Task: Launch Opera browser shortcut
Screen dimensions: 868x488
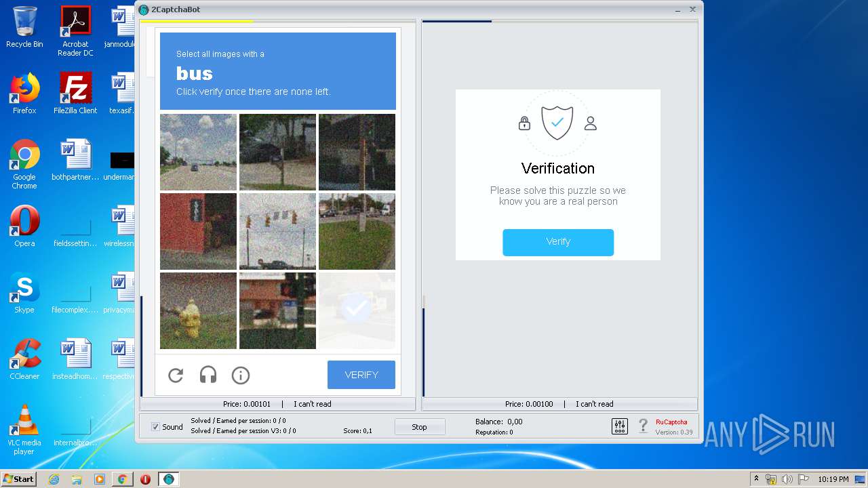Action: [x=24, y=226]
